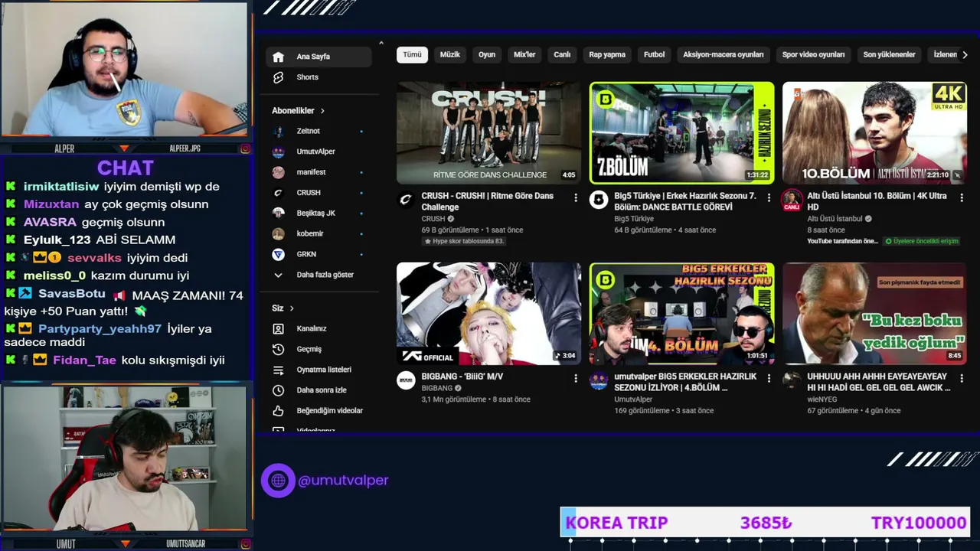The image size is (980, 551).
Task: Select the Tümü filter chip
Action: pyautogui.click(x=412, y=55)
